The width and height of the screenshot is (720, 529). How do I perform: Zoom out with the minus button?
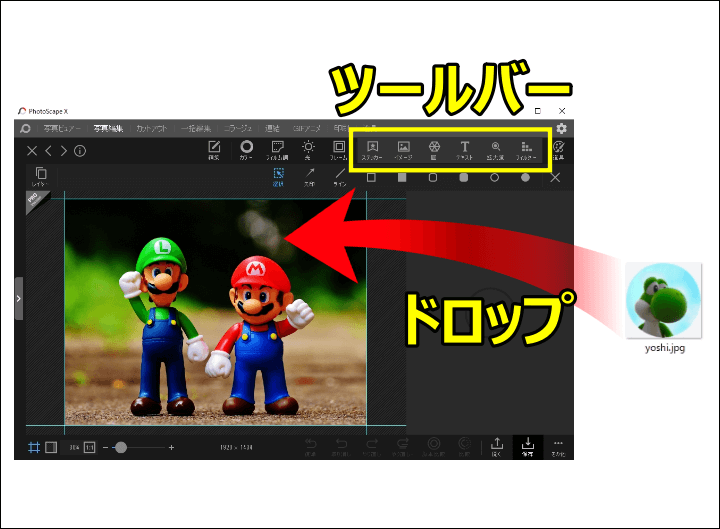(106, 447)
